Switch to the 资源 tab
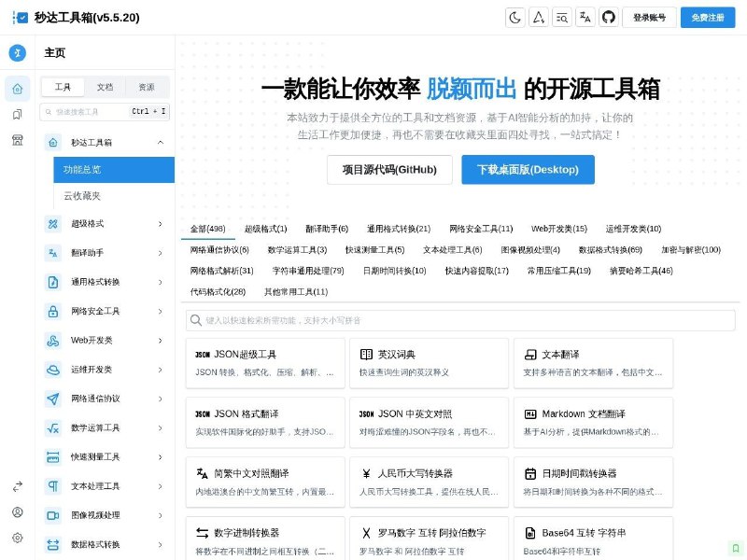This screenshot has height=560, width=747. coord(147,87)
